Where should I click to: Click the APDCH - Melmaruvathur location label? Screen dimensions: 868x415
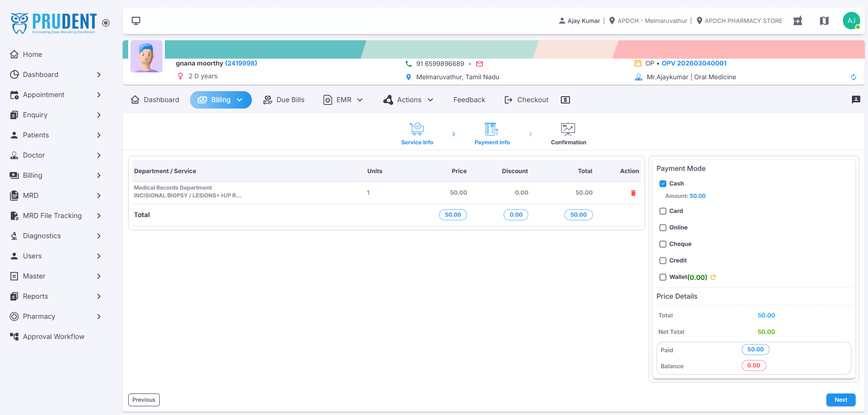648,21
